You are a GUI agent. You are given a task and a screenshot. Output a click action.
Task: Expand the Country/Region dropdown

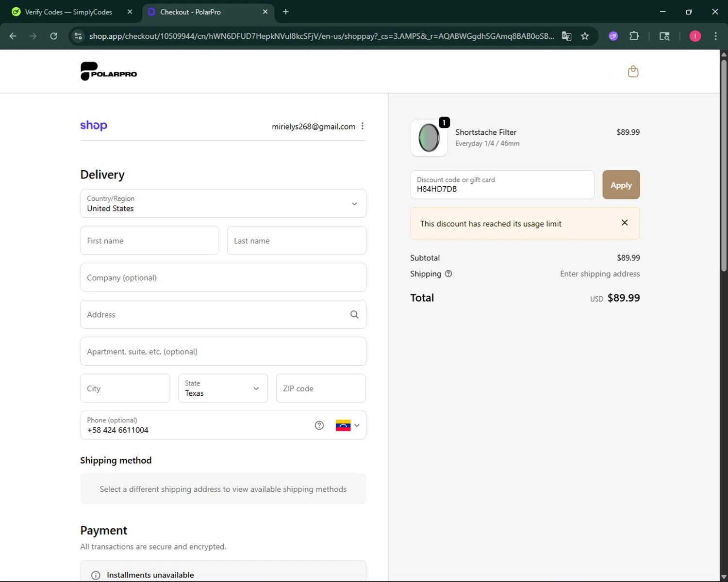click(223, 204)
